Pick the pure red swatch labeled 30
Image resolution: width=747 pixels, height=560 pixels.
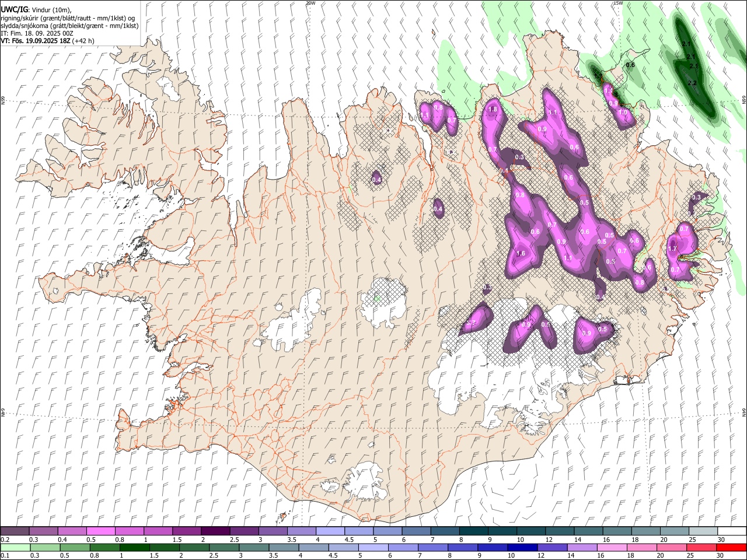coord(731,548)
